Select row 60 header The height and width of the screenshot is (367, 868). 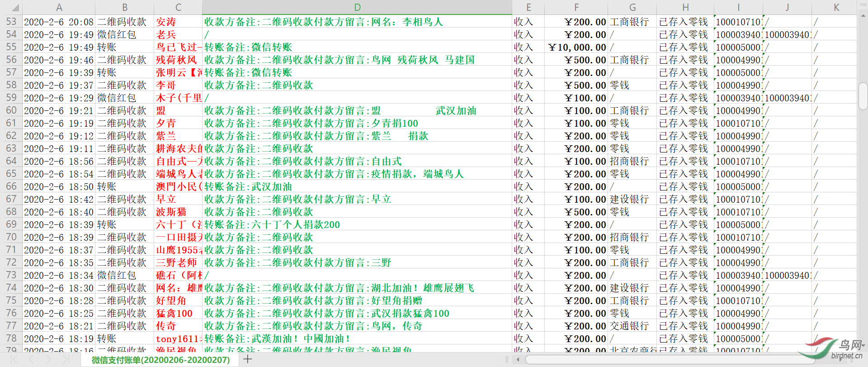pyautogui.click(x=11, y=110)
